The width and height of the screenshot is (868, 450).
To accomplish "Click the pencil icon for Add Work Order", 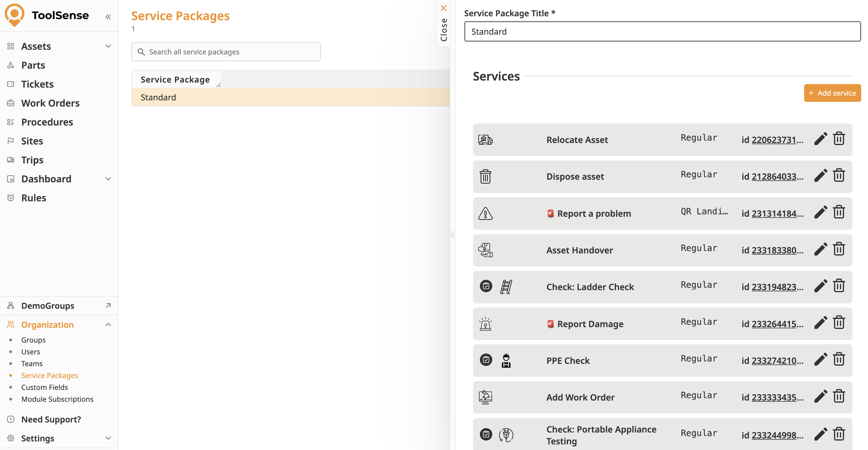I will point(820,396).
